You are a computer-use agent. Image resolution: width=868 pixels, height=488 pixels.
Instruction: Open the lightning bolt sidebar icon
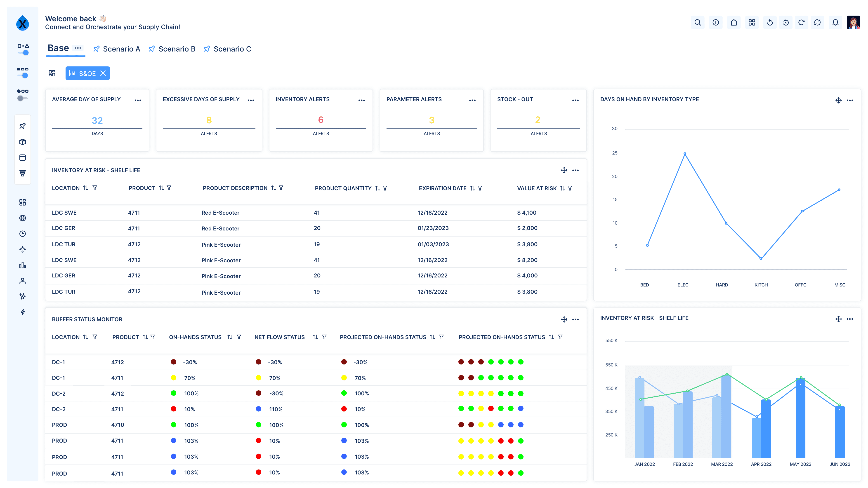pyautogui.click(x=23, y=312)
